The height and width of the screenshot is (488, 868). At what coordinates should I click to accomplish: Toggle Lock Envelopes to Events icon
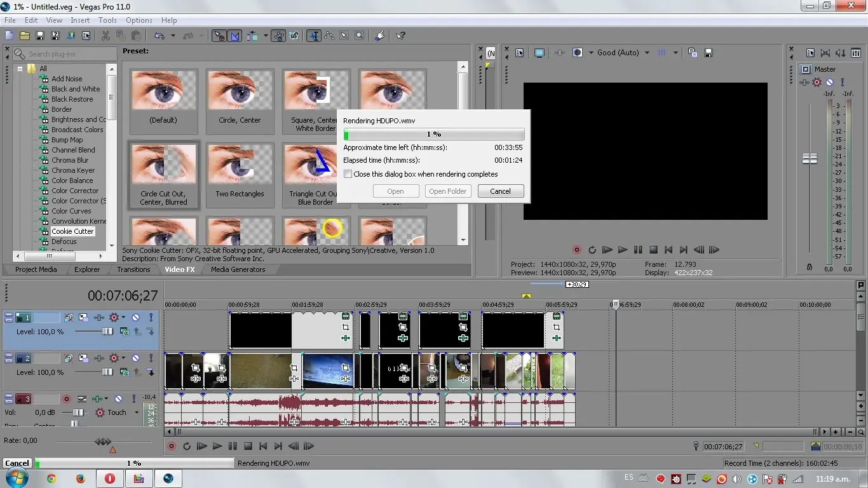pyautogui.click(x=278, y=36)
